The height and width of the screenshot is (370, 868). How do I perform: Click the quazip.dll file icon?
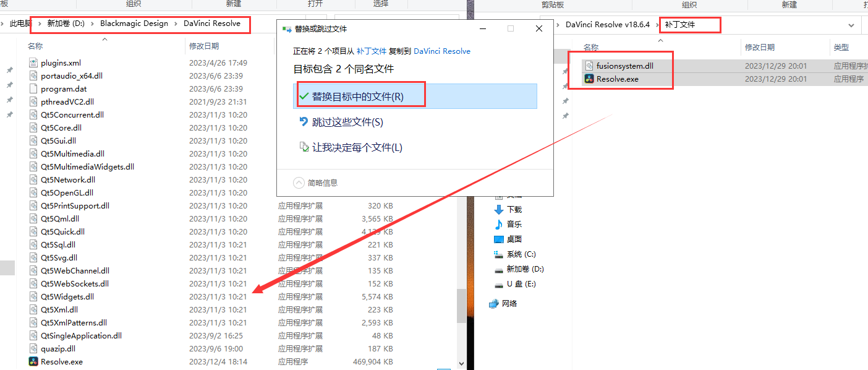(34, 348)
